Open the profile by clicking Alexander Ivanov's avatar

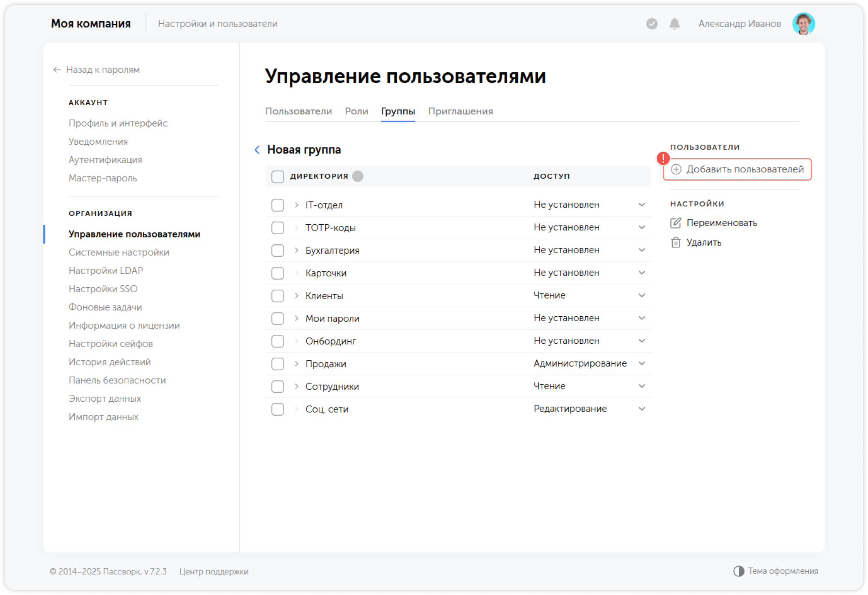coord(804,23)
